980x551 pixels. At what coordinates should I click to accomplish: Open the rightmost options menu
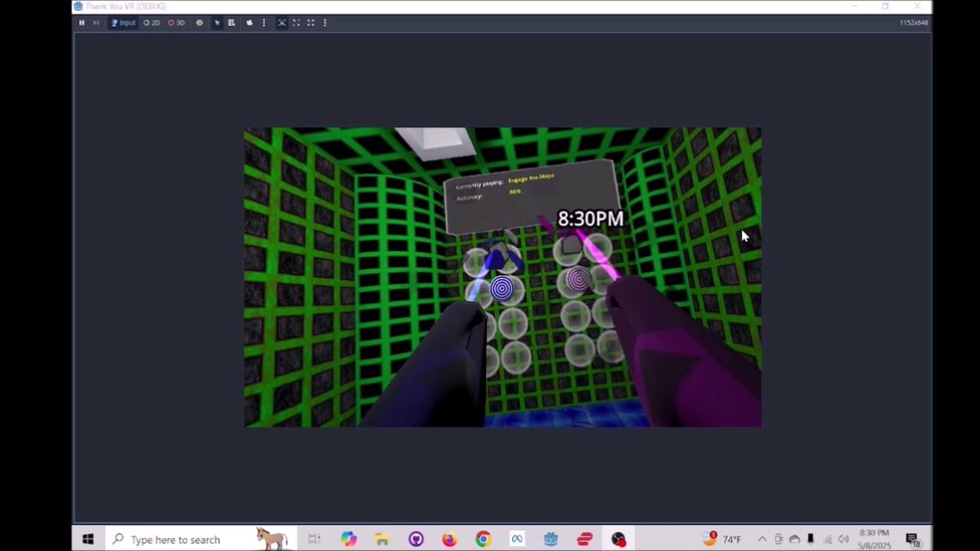click(x=325, y=23)
